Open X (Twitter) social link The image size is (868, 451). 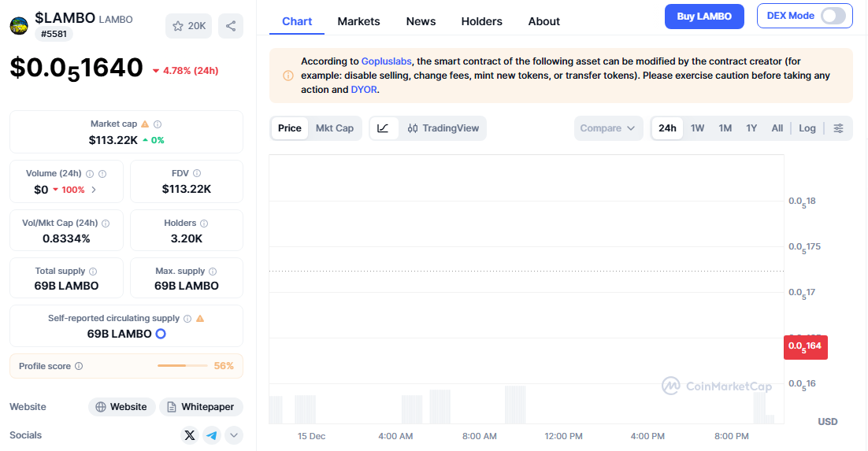[189, 435]
